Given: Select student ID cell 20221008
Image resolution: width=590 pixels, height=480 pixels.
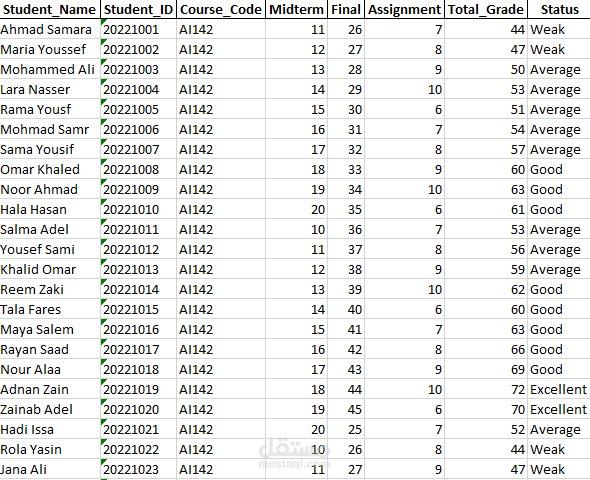Looking at the screenshot, I should click(138, 169).
